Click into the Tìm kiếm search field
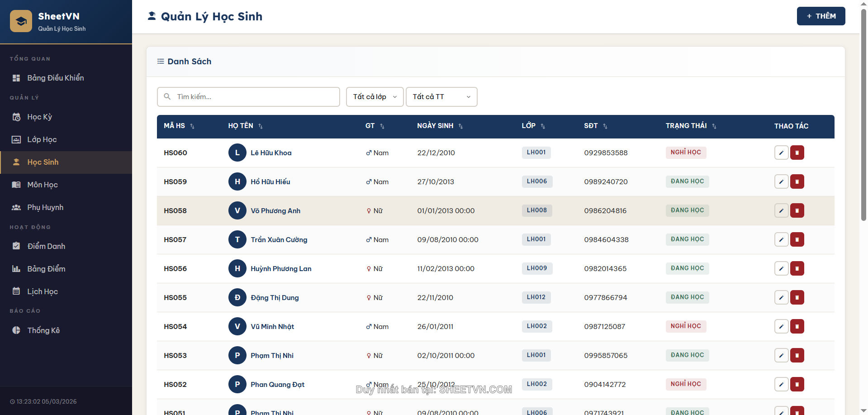 [x=253, y=97]
